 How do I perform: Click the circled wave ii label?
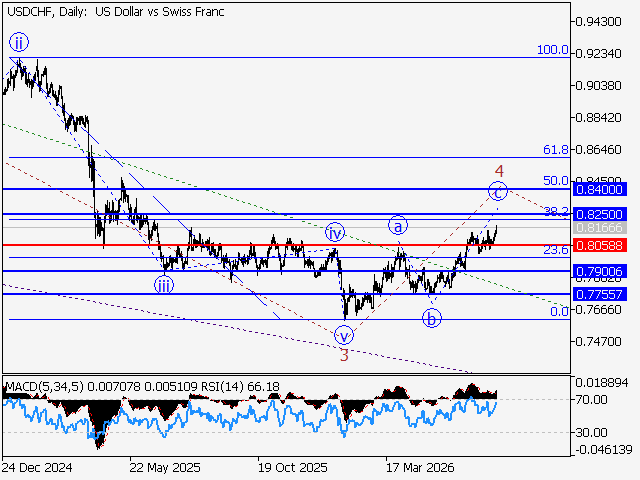pyautogui.click(x=19, y=42)
